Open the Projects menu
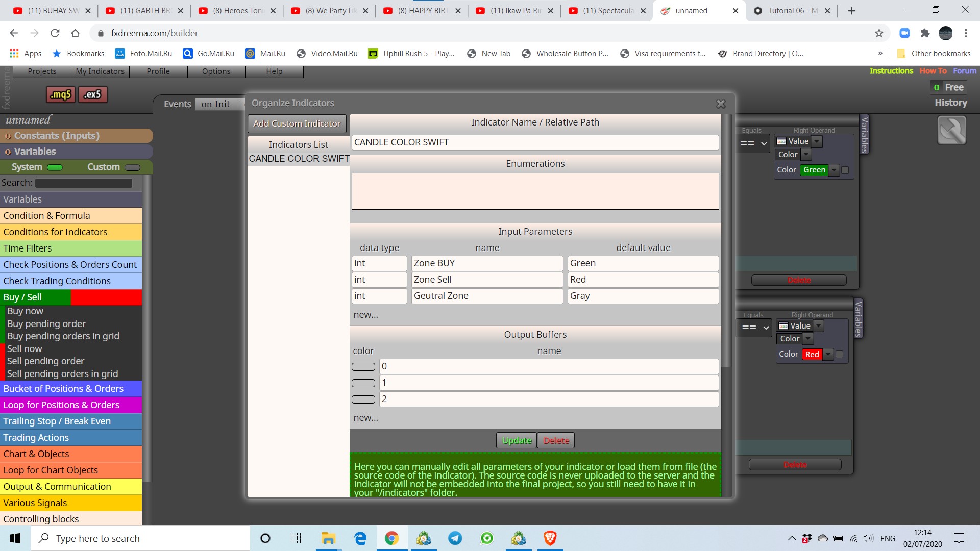 pyautogui.click(x=42, y=71)
